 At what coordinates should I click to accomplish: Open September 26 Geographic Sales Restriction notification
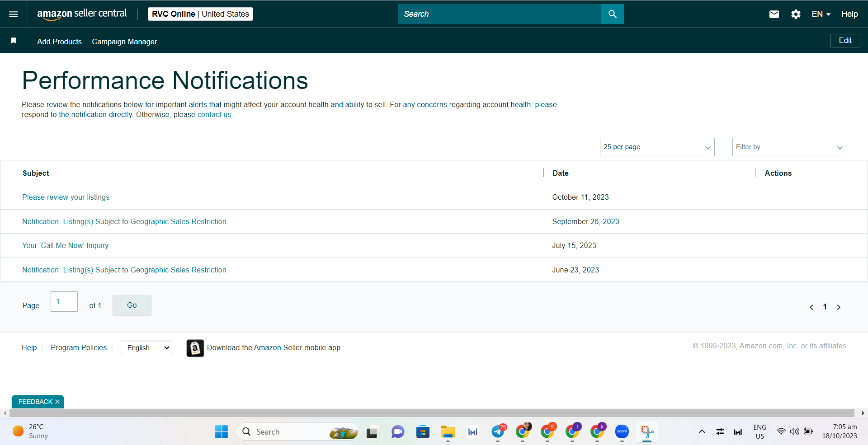point(124,222)
